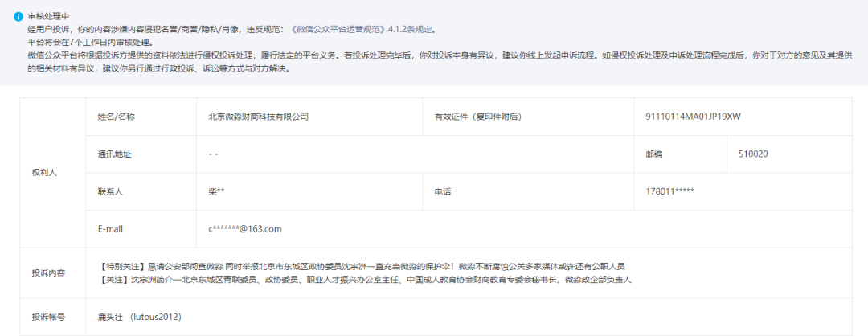Click the 投诉内容 row header
Screen dimensions: 868x336
point(52,272)
